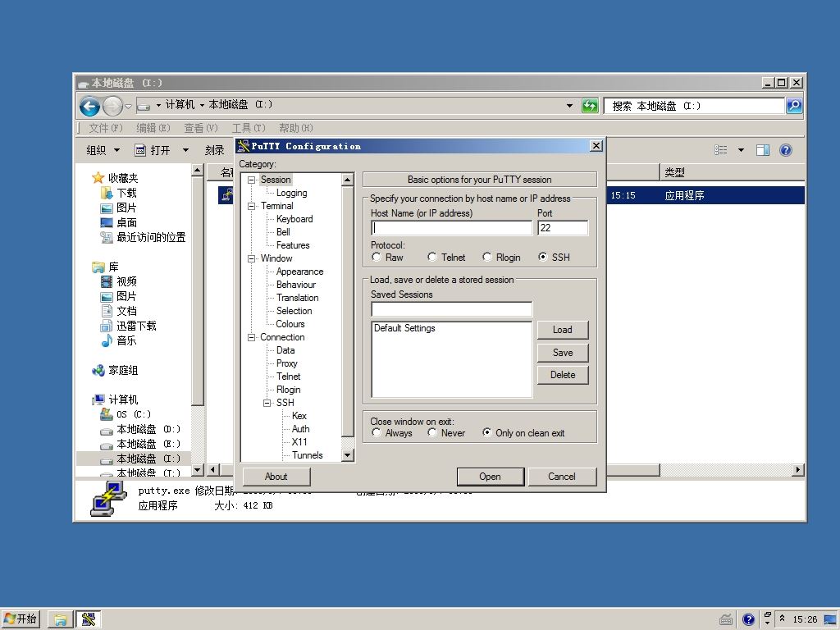Choose Never for close window on exit
This screenshot has height=630, width=840.
click(432, 432)
